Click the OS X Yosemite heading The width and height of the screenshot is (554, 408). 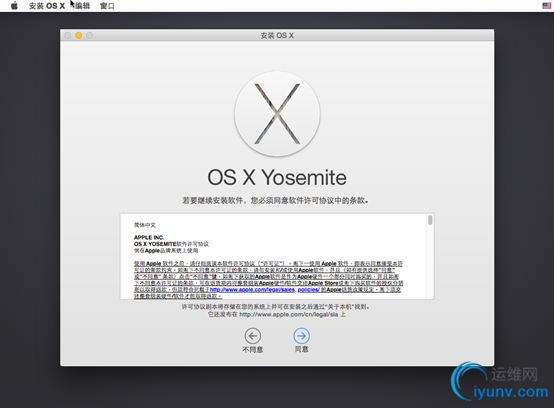(x=277, y=177)
